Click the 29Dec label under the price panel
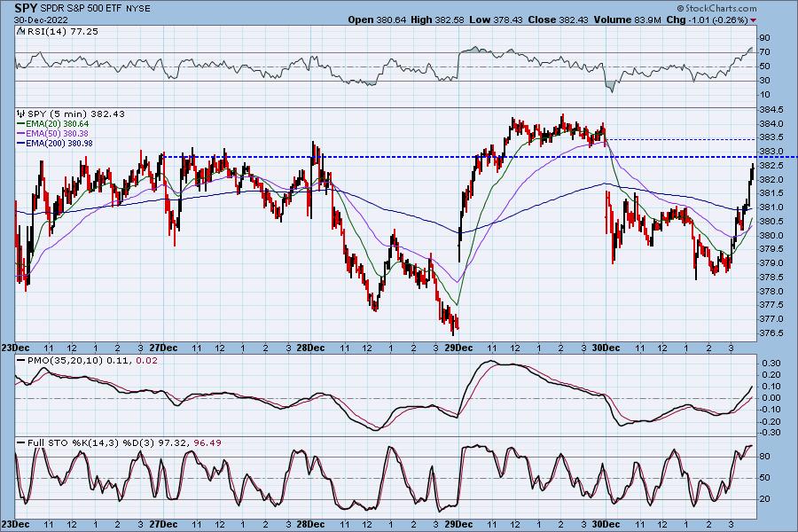Viewport: 798px width, 532px height. click(x=458, y=348)
